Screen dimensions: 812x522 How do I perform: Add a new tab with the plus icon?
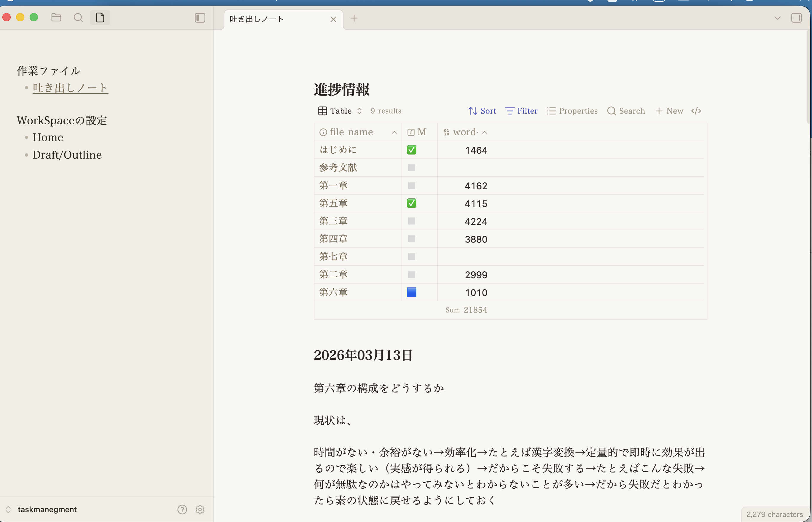click(354, 18)
